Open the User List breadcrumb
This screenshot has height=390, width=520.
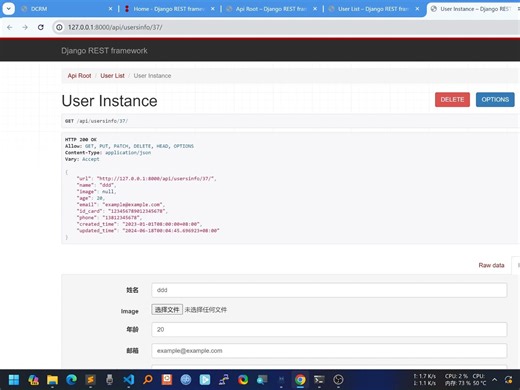112,76
